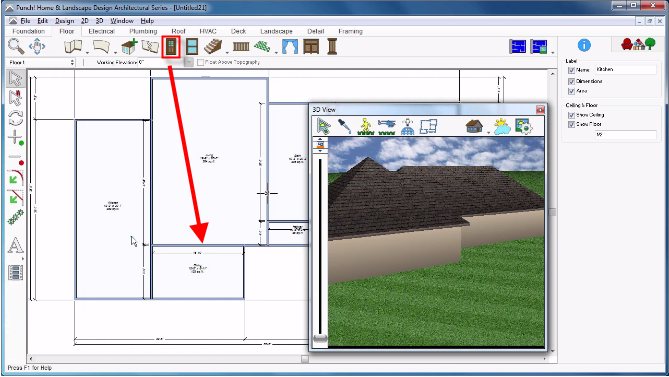Choose the straight Wall tool

click(73, 46)
